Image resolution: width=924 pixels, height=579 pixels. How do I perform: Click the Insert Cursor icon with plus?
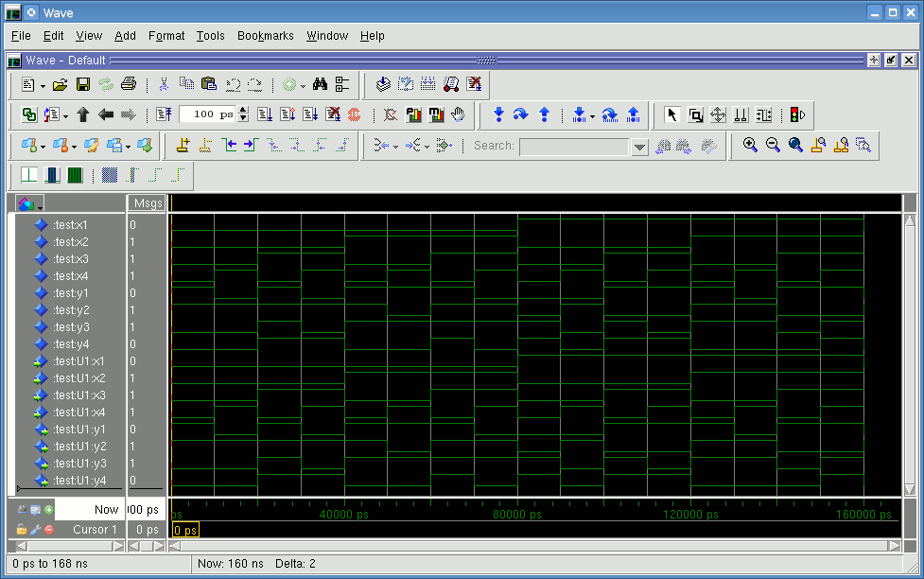tap(183, 145)
